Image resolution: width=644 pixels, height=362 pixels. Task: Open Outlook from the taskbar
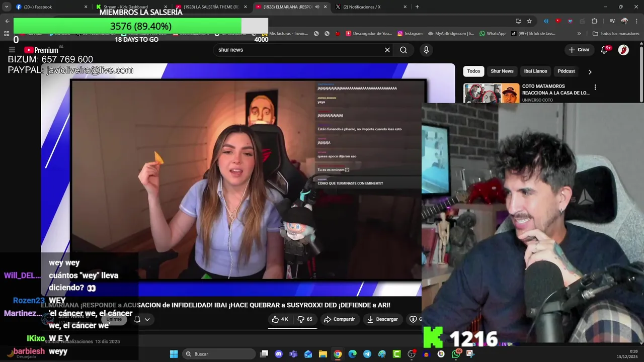[308, 354]
